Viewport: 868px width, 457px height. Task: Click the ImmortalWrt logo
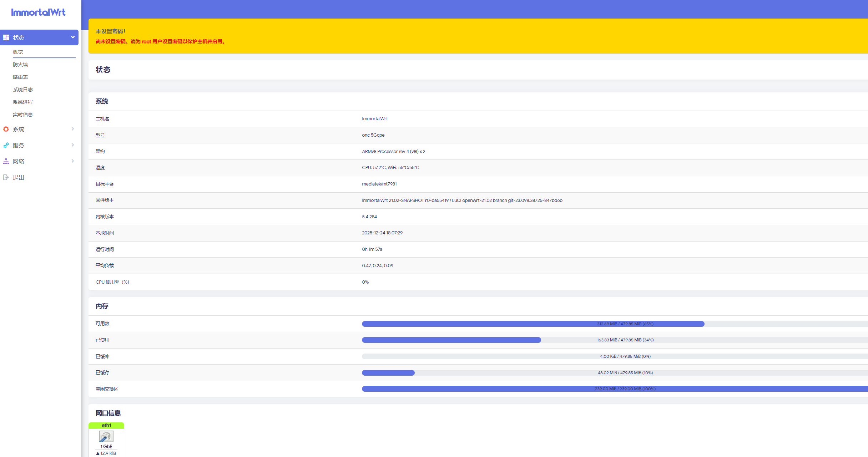(x=38, y=12)
